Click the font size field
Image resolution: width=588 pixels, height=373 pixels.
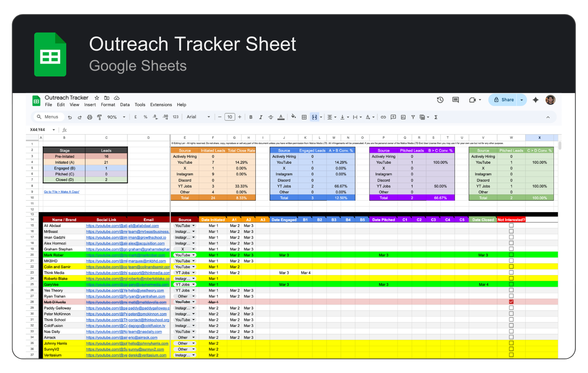tap(230, 117)
